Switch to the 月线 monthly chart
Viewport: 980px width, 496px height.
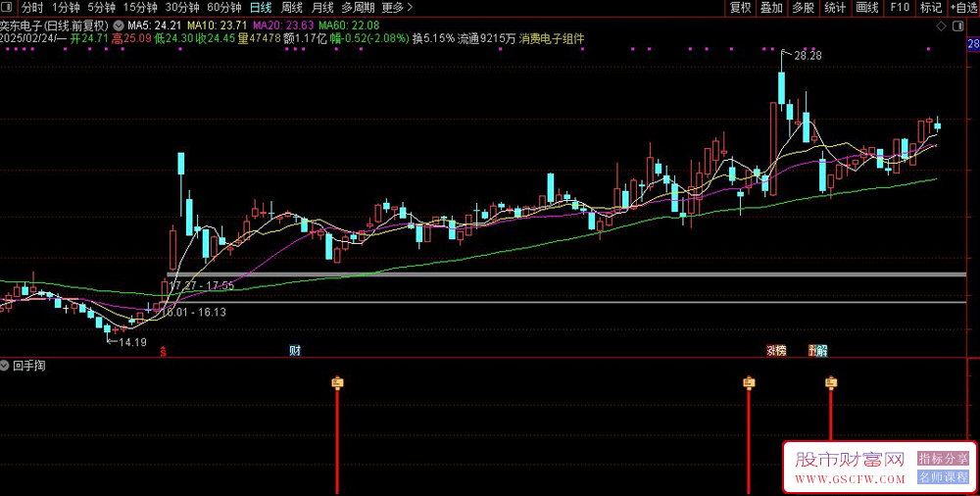(x=322, y=8)
